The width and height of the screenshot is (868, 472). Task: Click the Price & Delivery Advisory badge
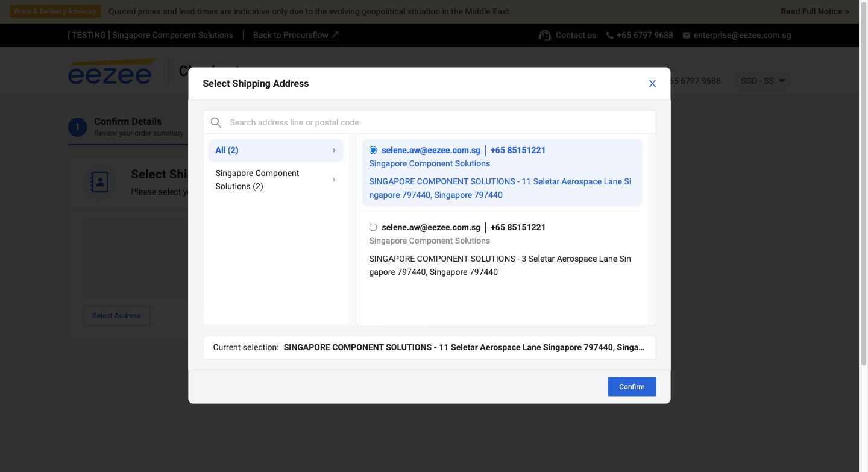pos(55,11)
